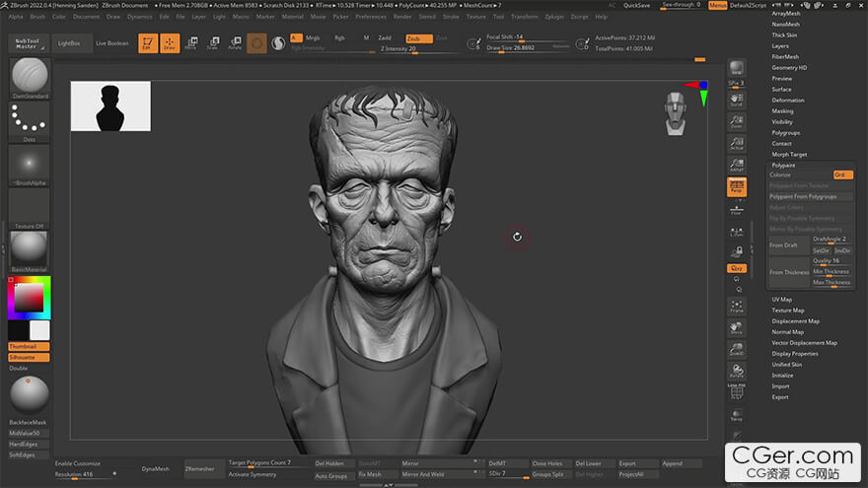The height and width of the screenshot is (488, 868).
Task: Expand the Deformation sub-palette
Action: click(x=788, y=101)
